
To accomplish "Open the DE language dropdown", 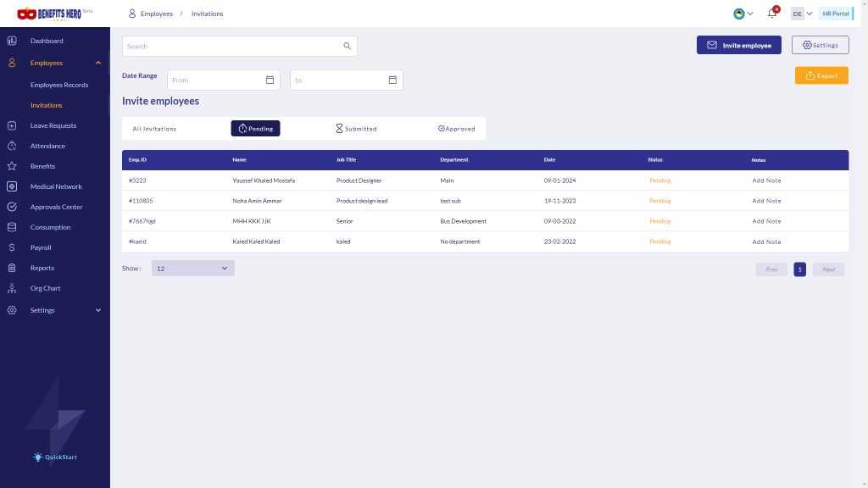I will tap(802, 14).
